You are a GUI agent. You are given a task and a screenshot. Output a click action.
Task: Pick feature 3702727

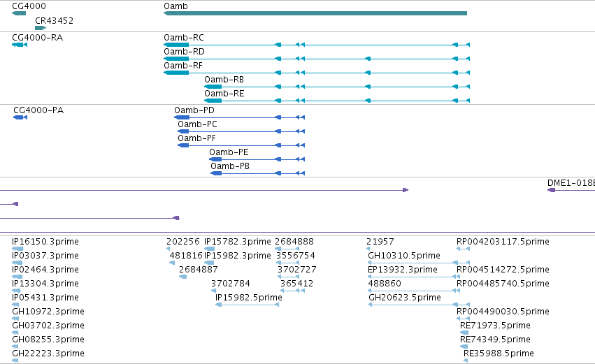297,270
